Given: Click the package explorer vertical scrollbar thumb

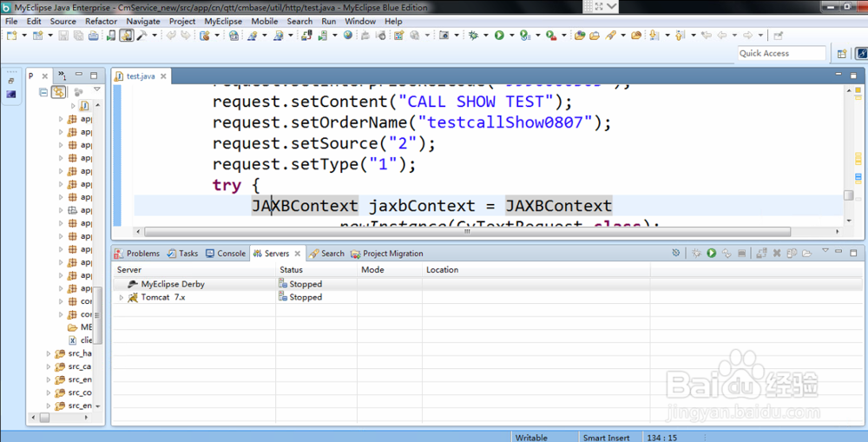Looking at the screenshot, I should pos(97,314).
